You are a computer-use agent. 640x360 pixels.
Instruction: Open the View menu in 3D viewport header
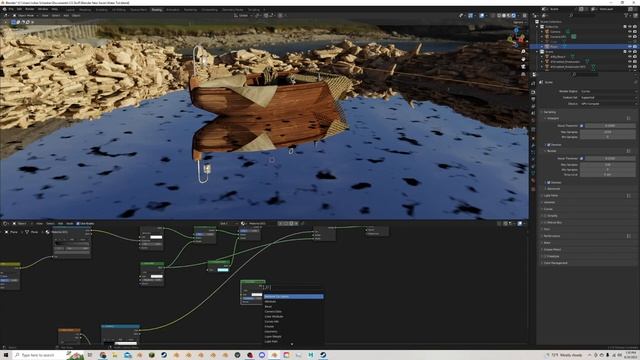click(45, 16)
